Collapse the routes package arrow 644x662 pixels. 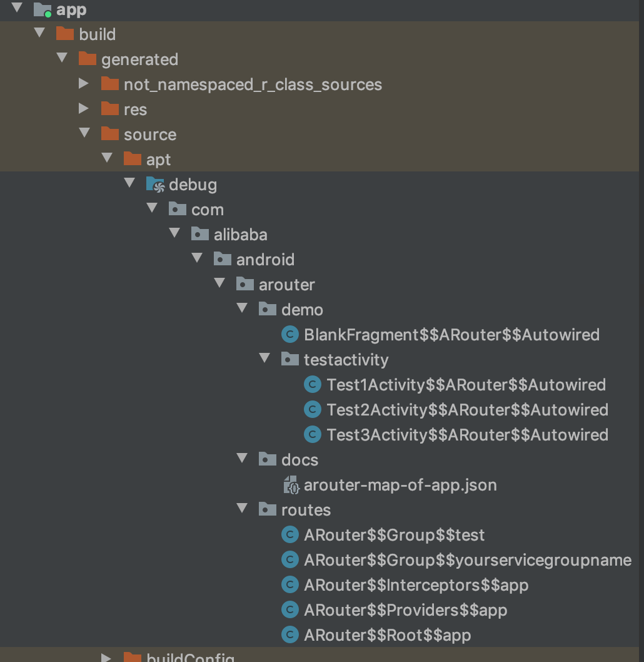click(242, 508)
